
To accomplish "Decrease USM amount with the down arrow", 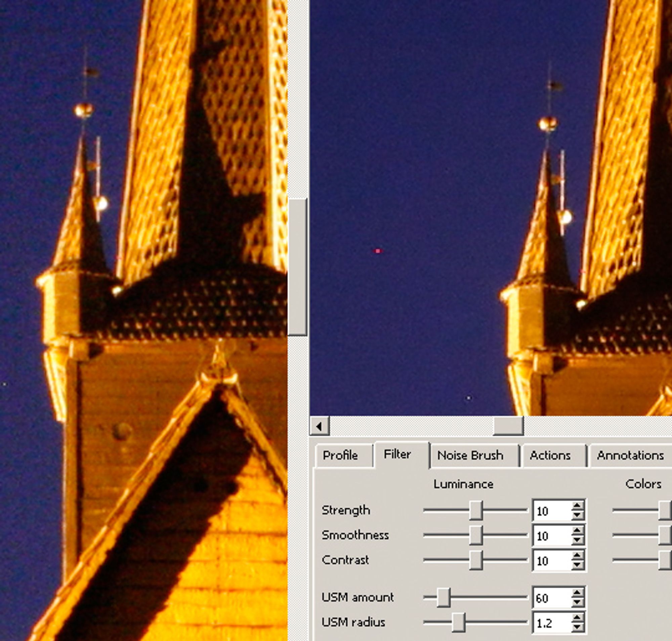I will coord(578,603).
